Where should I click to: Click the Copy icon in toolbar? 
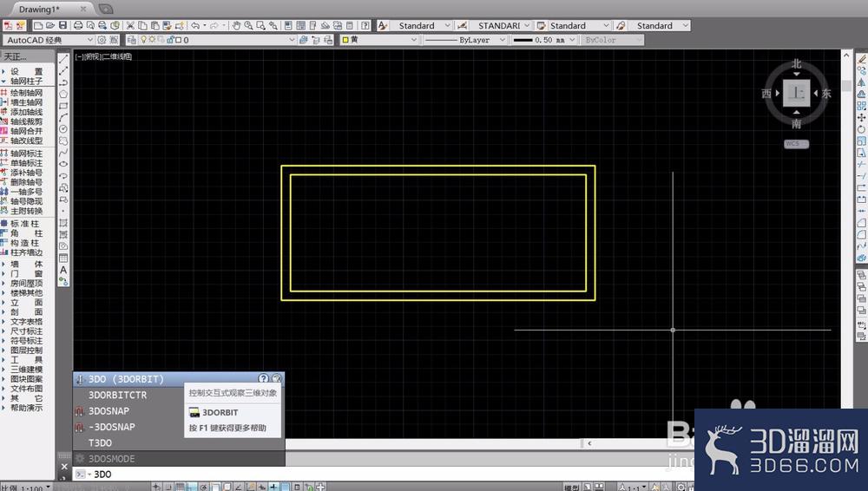(x=142, y=25)
